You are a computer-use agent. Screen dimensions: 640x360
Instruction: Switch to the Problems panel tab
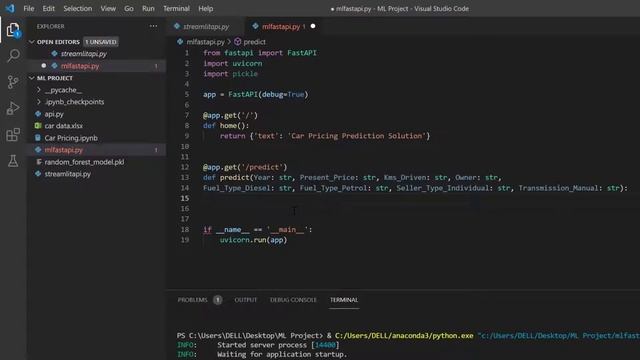[x=192, y=300]
